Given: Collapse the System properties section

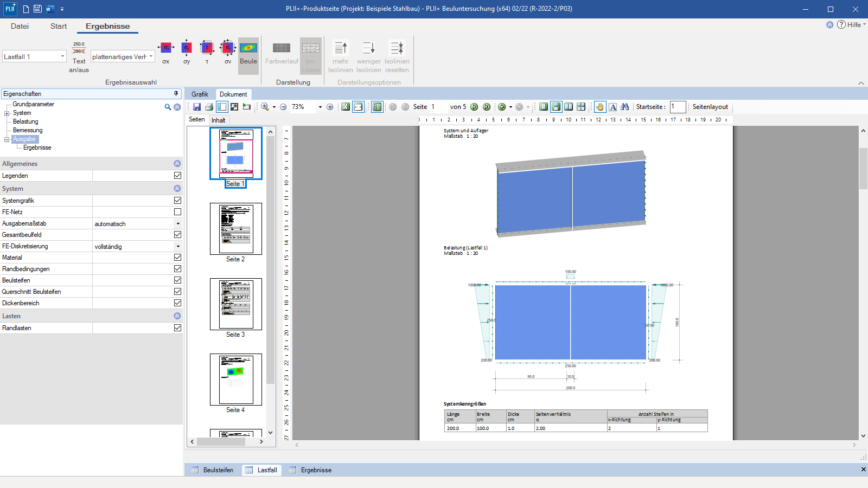Looking at the screenshot, I should tap(177, 189).
